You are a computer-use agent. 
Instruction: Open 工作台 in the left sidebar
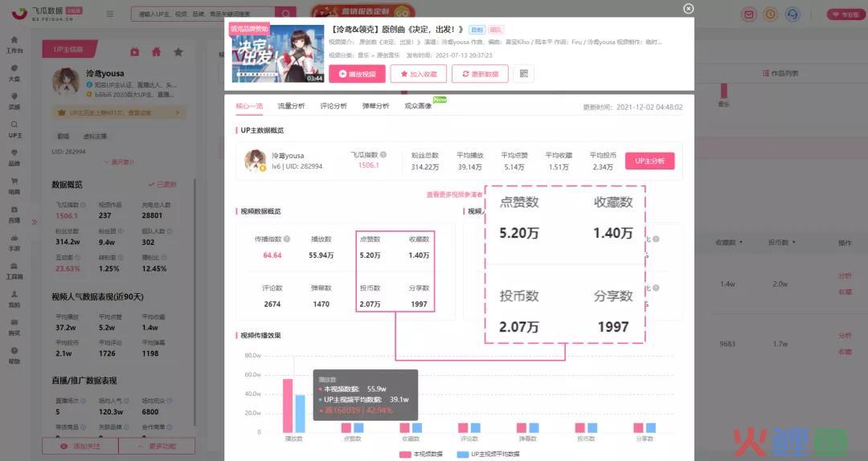(14, 45)
